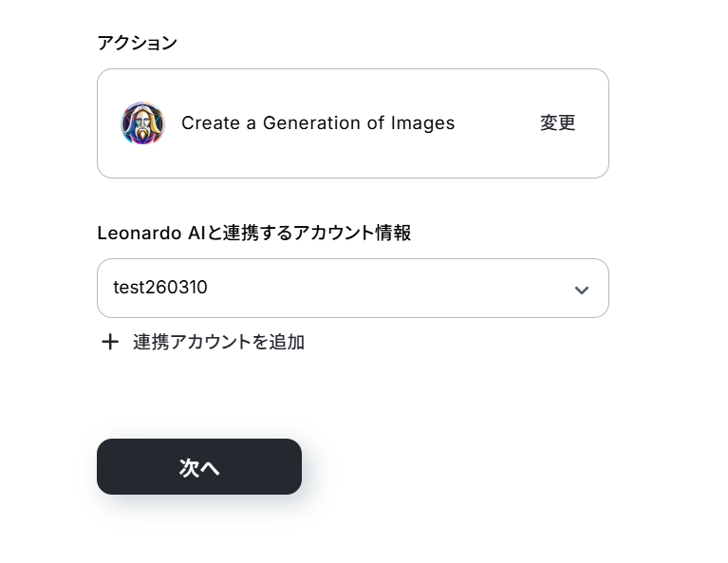The width and height of the screenshot is (728, 563).
Task: Click the test260310 account name text
Action: 160,288
